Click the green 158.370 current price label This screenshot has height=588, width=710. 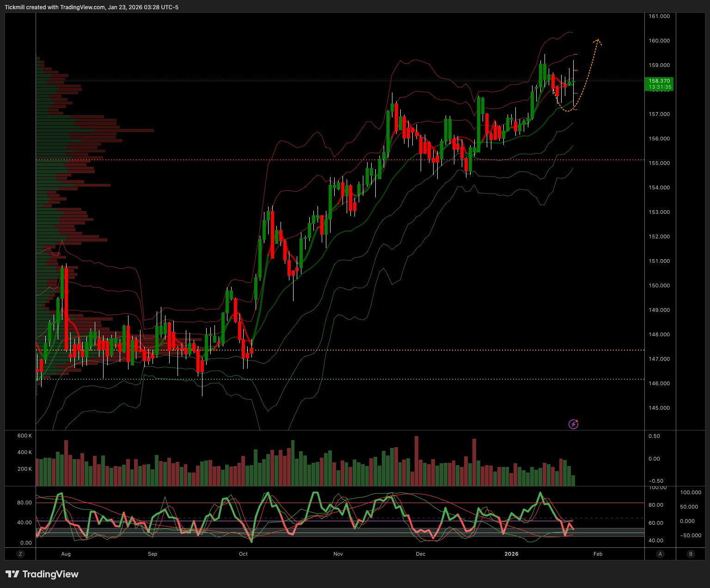659,84
